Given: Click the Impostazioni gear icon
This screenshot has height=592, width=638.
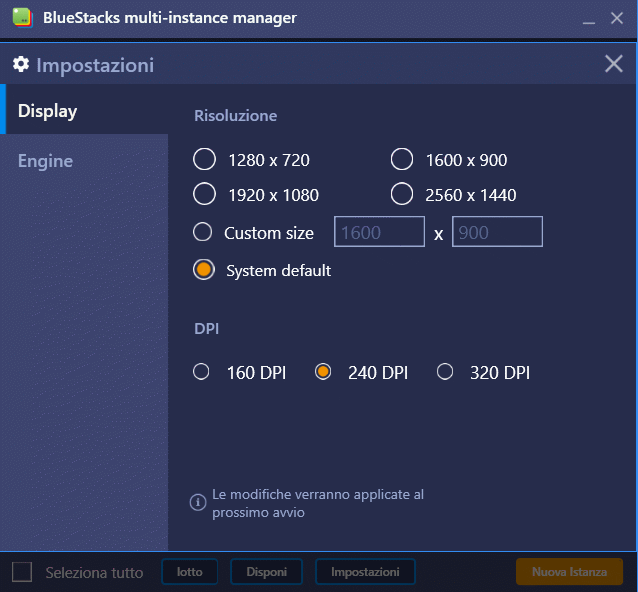Looking at the screenshot, I should 21,64.
